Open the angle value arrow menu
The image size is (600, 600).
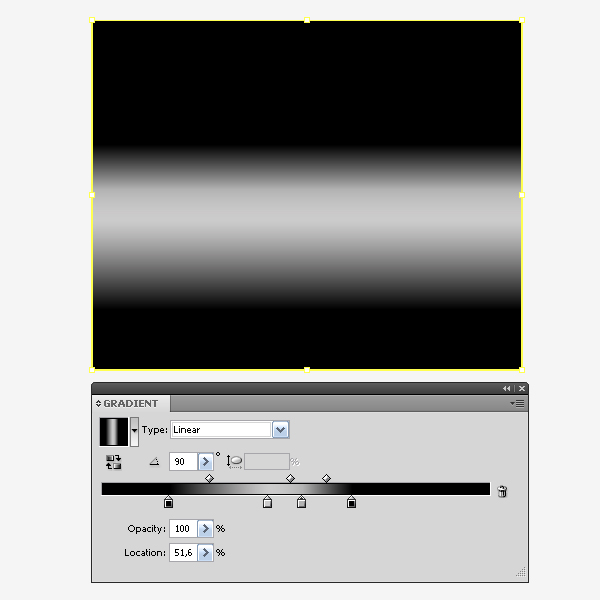point(205,461)
